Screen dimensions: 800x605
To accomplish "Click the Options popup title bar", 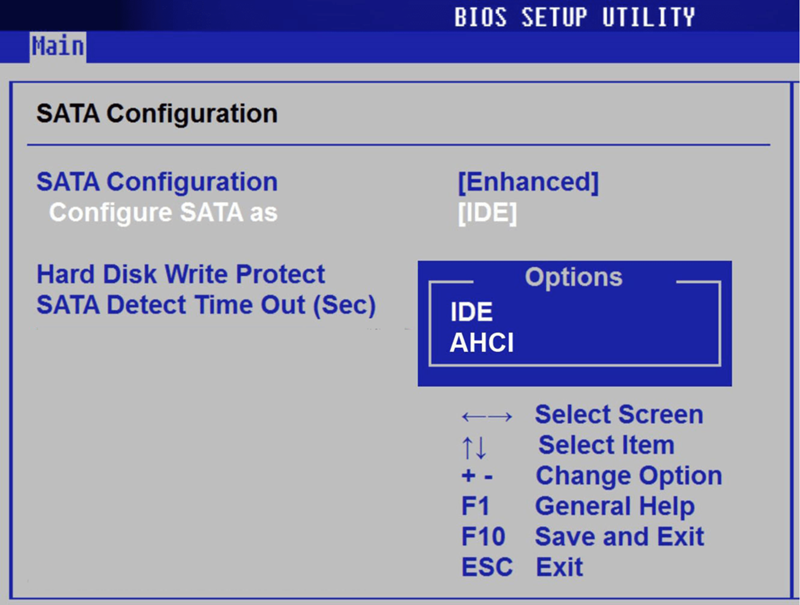I will click(x=573, y=277).
